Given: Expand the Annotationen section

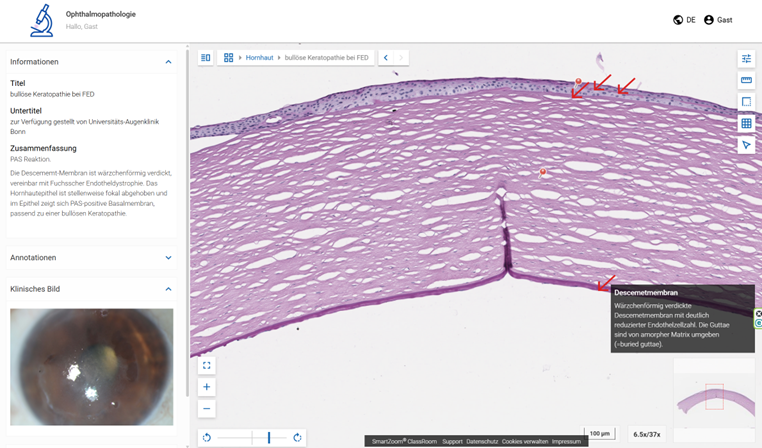Looking at the screenshot, I should click(x=168, y=258).
